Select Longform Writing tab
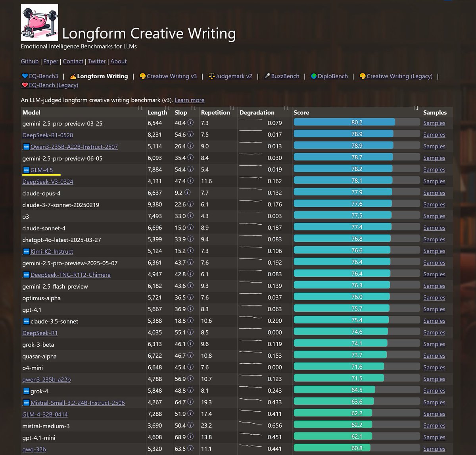 tap(99, 76)
